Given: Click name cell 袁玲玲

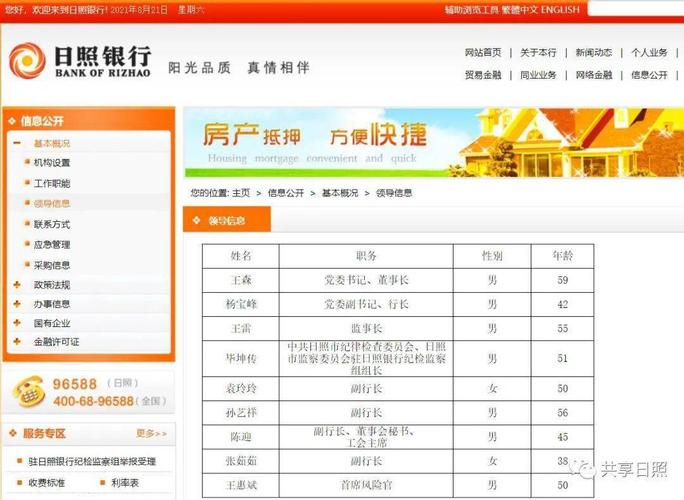Looking at the screenshot, I should [241, 388].
